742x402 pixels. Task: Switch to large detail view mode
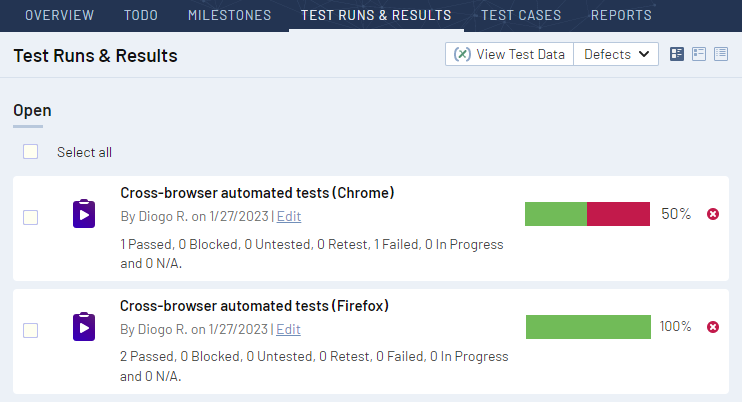(677, 54)
